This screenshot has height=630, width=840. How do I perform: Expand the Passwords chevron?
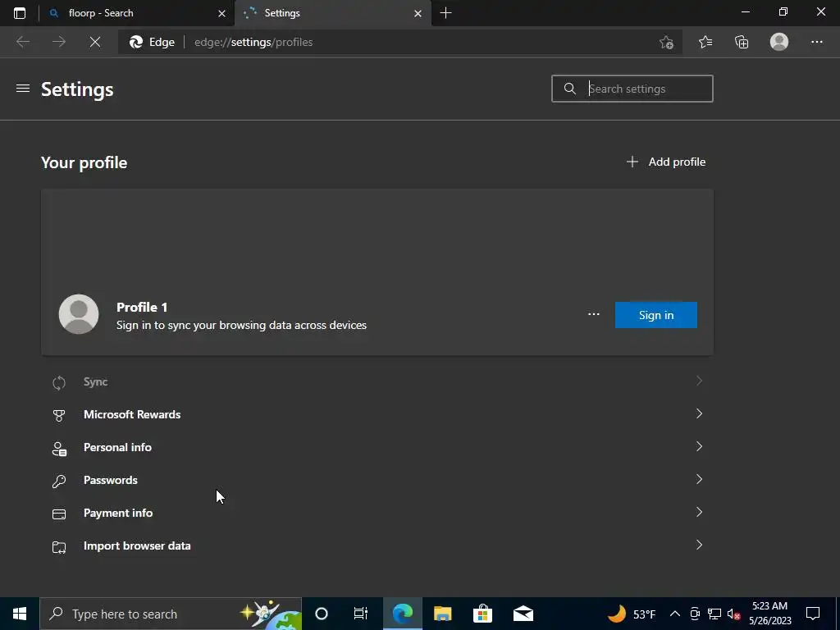click(x=699, y=479)
